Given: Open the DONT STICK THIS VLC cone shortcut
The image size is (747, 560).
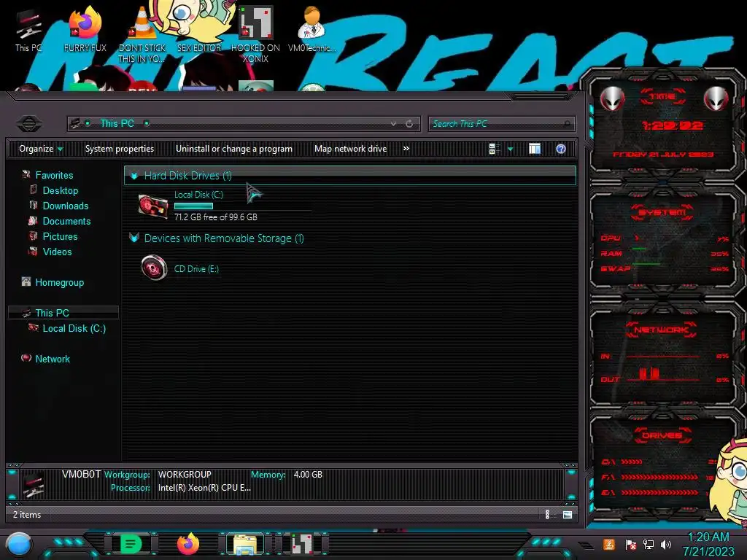Looking at the screenshot, I should pyautogui.click(x=142, y=34).
